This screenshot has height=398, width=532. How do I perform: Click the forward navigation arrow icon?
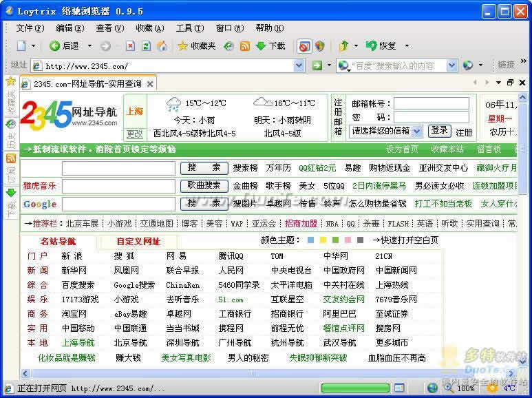(105, 46)
